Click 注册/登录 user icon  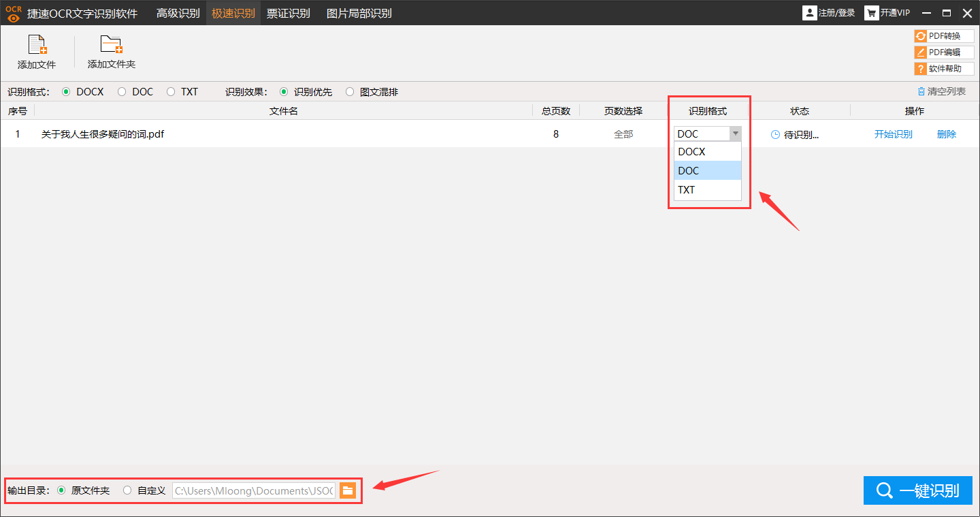[810, 13]
